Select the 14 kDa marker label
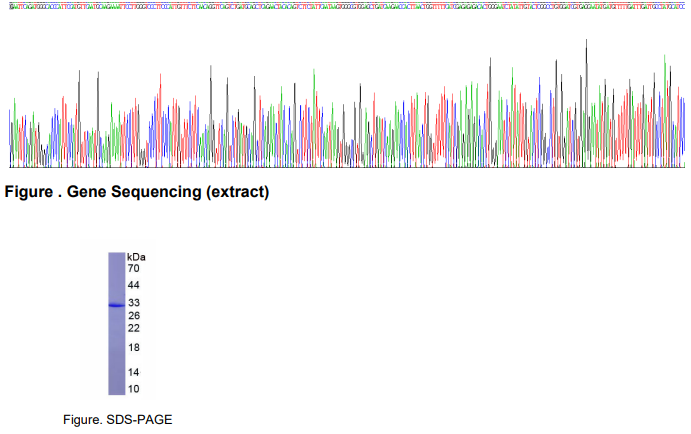691x434 pixels. click(134, 372)
